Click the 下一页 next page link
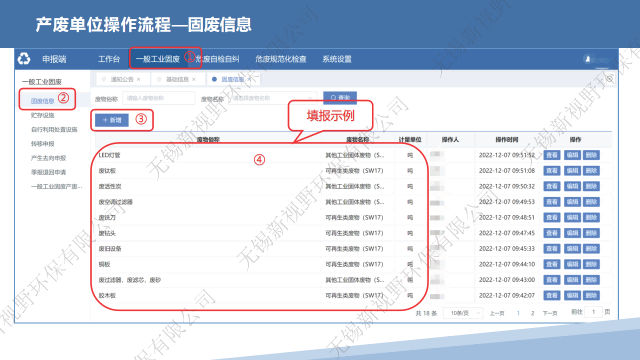Image resolution: width=640 pixels, height=360 pixels. [x=550, y=313]
